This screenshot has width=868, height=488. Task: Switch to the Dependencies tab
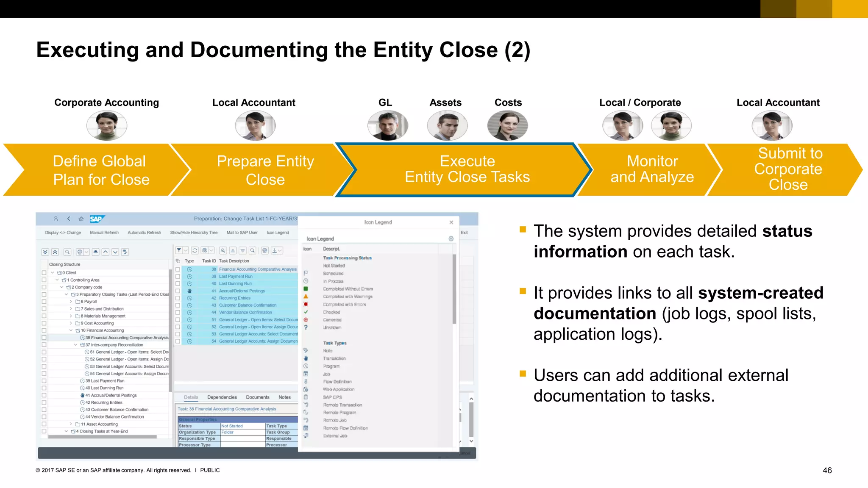pyautogui.click(x=222, y=397)
